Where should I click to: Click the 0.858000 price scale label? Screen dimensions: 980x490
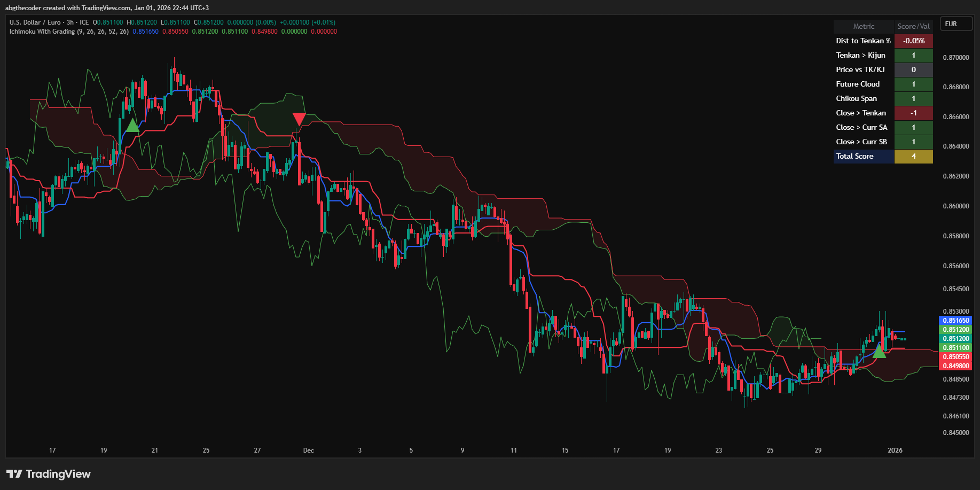click(956, 236)
